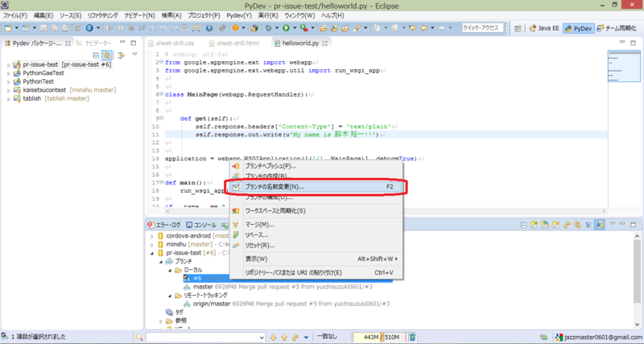
Task: Open the リファクタリング menu
Action: click(103, 15)
